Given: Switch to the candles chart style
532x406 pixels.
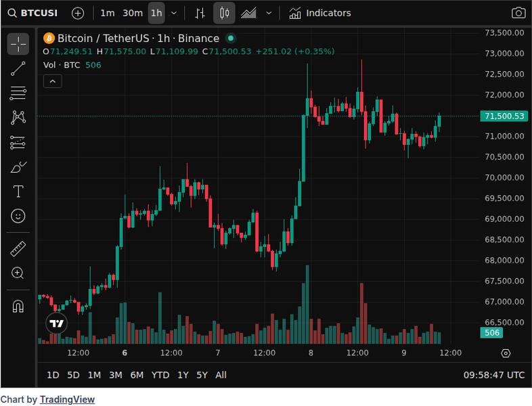Looking at the screenshot, I should (224, 14).
